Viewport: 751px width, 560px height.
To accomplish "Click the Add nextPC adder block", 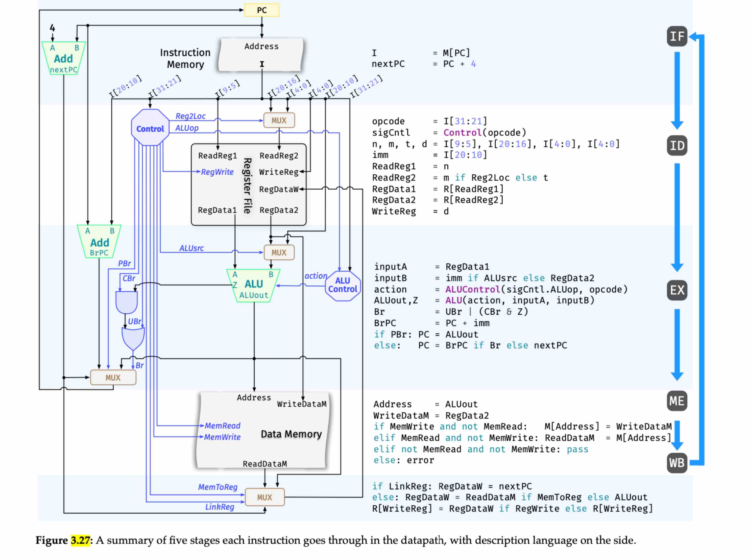I will (x=63, y=59).
